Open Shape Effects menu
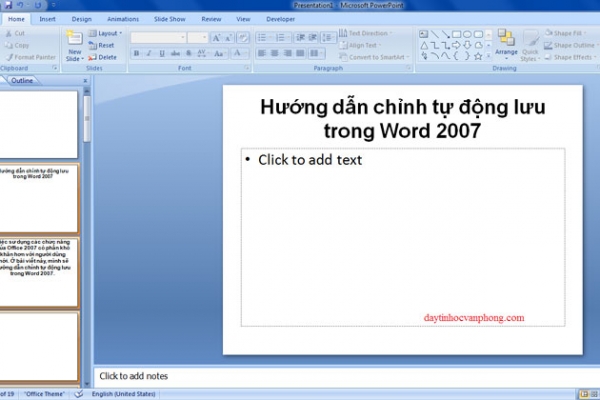 (570, 57)
